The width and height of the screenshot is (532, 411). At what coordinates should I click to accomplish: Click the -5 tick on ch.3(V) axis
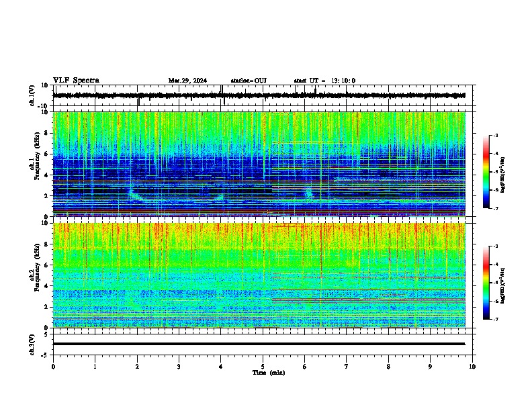point(45,355)
